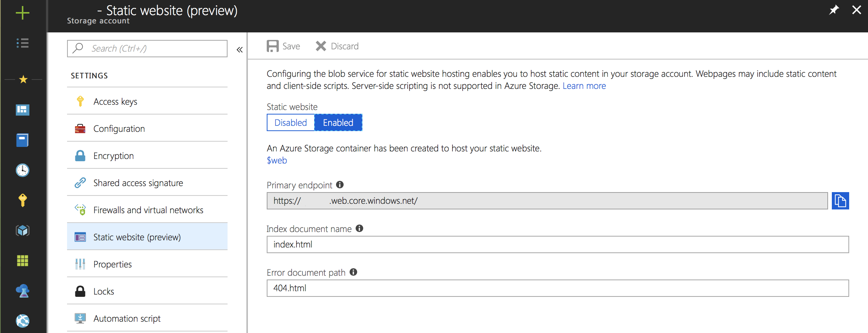Open Configuration settings
Screen dimensions: 868x333
pos(147,128)
